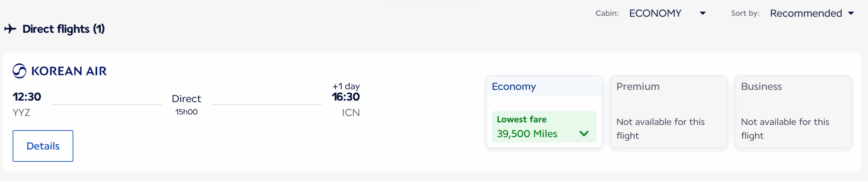Expand the 39,500 Miles fare chevron

tap(584, 134)
